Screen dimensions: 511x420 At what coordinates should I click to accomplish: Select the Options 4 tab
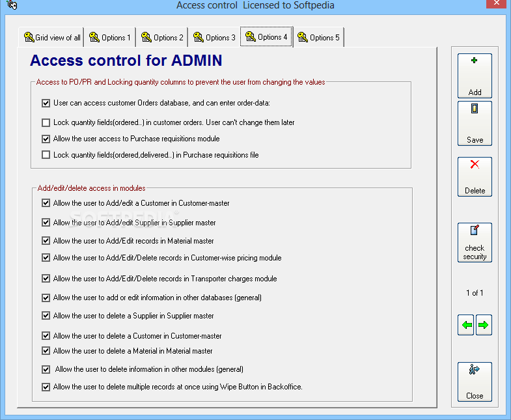point(266,37)
